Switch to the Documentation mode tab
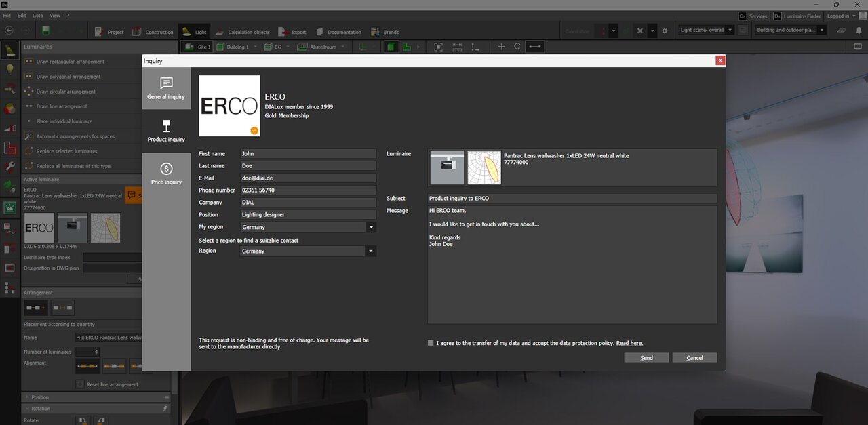The width and height of the screenshot is (868, 425). (338, 32)
